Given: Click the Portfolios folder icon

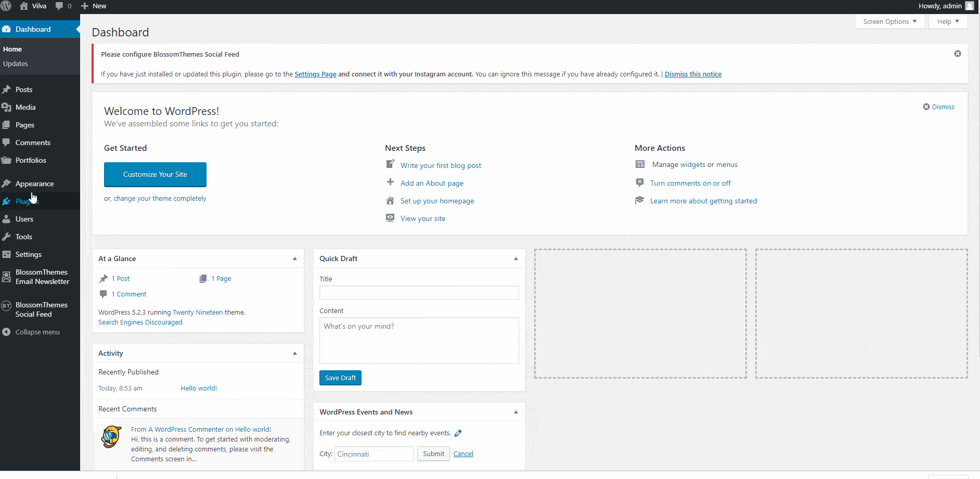Looking at the screenshot, I should [x=7, y=160].
